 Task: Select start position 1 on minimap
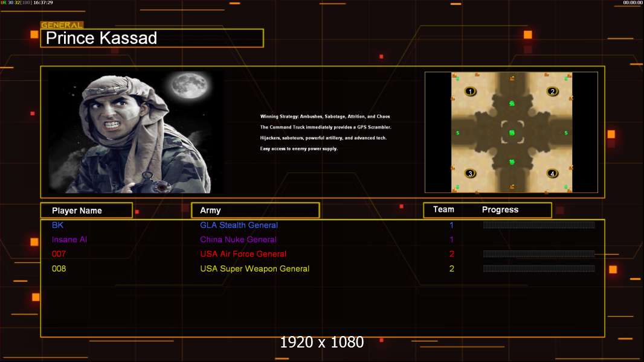[470, 91]
